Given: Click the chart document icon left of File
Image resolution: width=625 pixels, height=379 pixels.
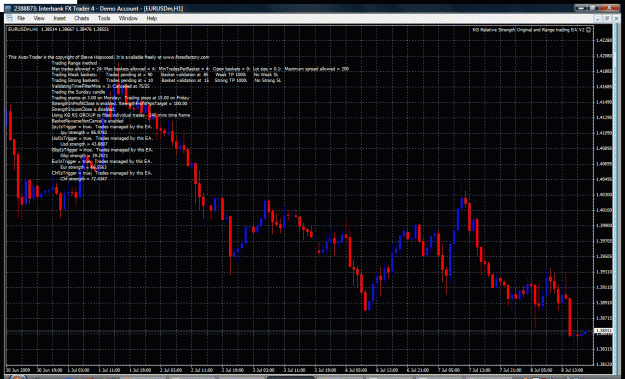Looking at the screenshot, I should 9,18.
